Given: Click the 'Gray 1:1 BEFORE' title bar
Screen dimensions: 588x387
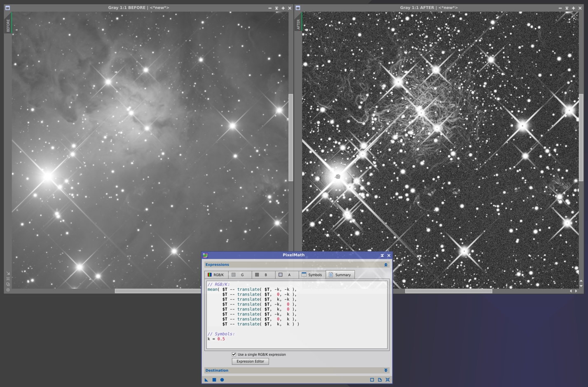Looking at the screenshot, I should click(138, 8).
